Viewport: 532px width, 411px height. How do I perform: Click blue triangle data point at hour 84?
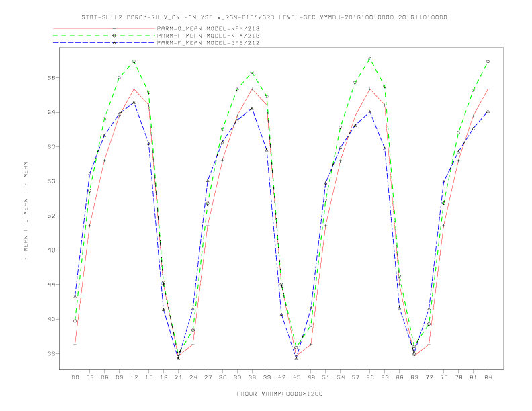[x=488, y=111]
